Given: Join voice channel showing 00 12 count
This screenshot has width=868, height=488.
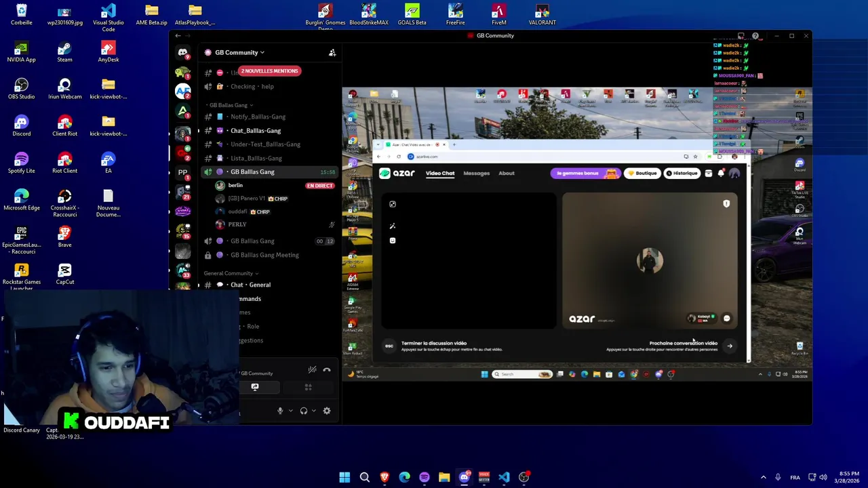Looking at the screenshot, I should [x=270, y=241].
